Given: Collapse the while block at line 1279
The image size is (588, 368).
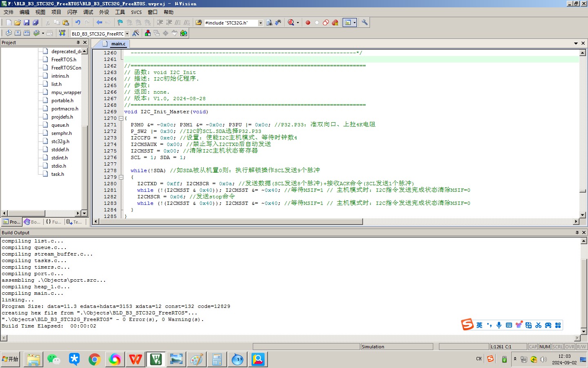Looking at the screenshot, I should pyautogui.click(x=121, y=177).
